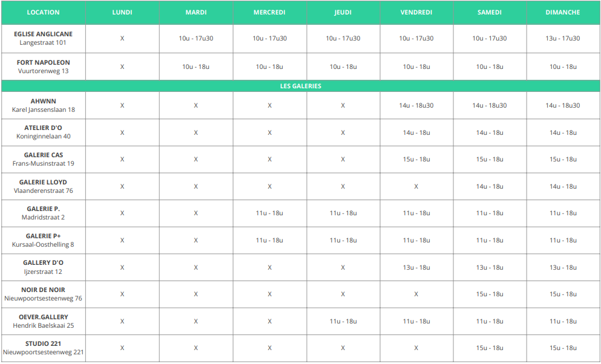This screenshot has width=601, height=364.
Task: Click the FORT NAPOLEON location cell
Action: (44, 67)
